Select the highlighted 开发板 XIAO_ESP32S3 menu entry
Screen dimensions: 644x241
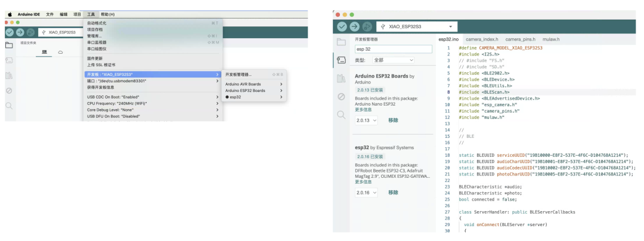pyautogui.click(x=153, y=75)
